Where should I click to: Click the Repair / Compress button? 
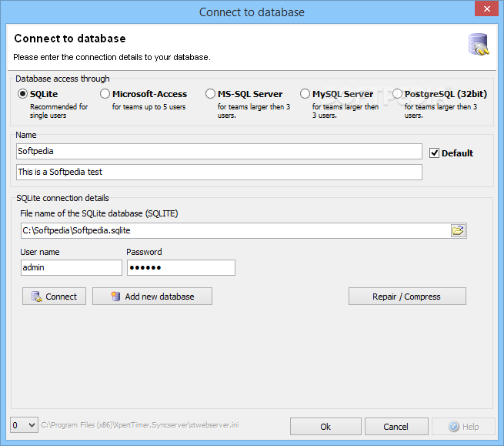(x=407, y=297)
